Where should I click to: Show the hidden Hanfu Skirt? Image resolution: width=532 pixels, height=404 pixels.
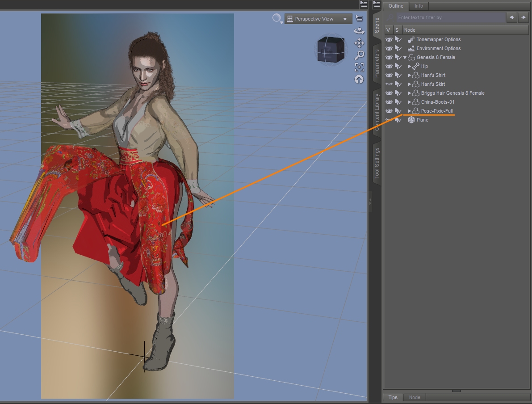coord(389,84)
